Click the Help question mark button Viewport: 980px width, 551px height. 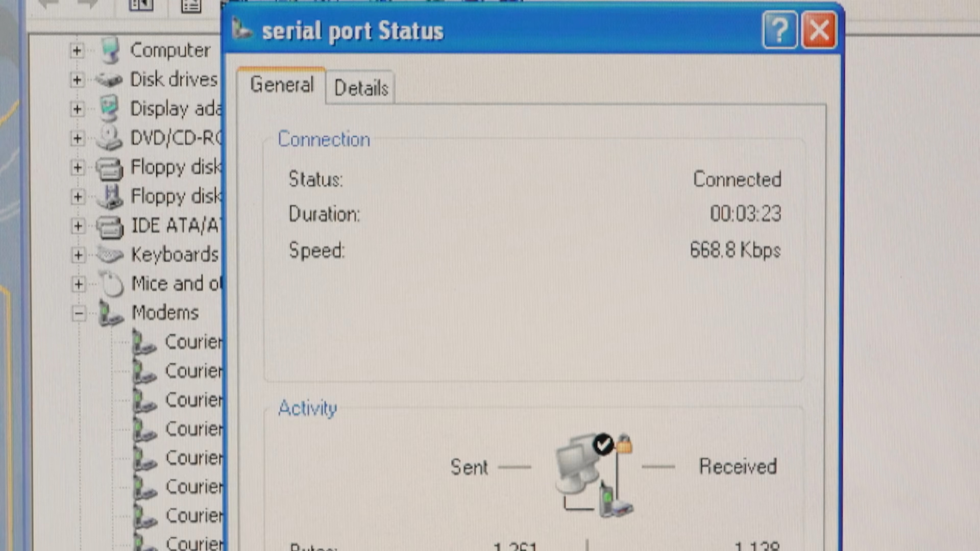pyautogui.click(x=779, y=30)
